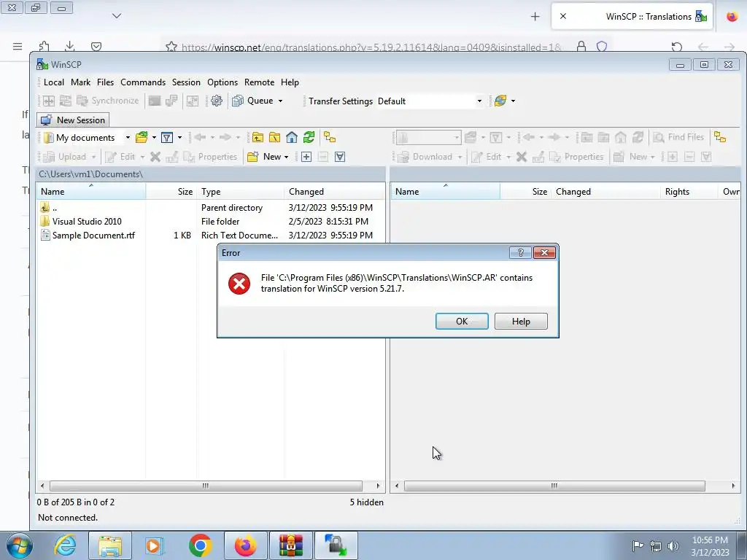Viewport: 747px width, 560px height.
Task: Click the Firefox new tab plus button
Action: [x=535, y=17]
